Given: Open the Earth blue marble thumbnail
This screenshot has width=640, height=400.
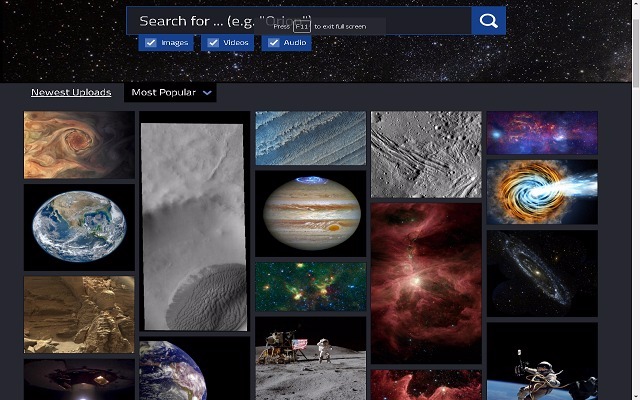Looking at the screenshot, I should (x=79, y=226).
